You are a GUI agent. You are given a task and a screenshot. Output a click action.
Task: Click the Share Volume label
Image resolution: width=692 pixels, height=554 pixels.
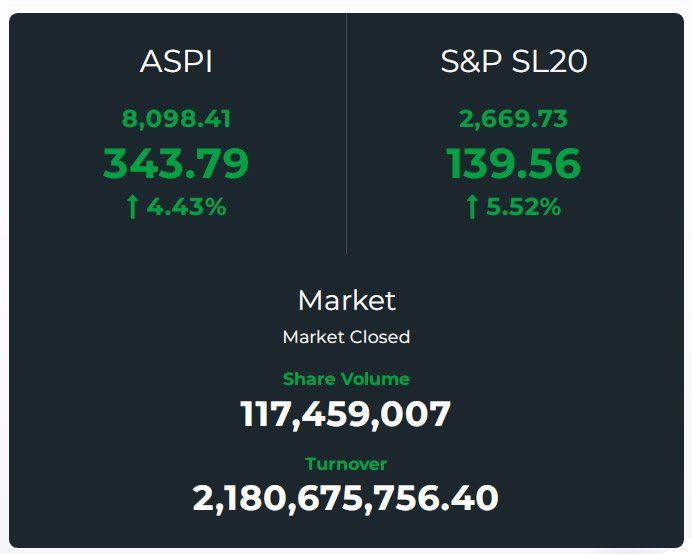pyautogui.click(x=346, y=379)
